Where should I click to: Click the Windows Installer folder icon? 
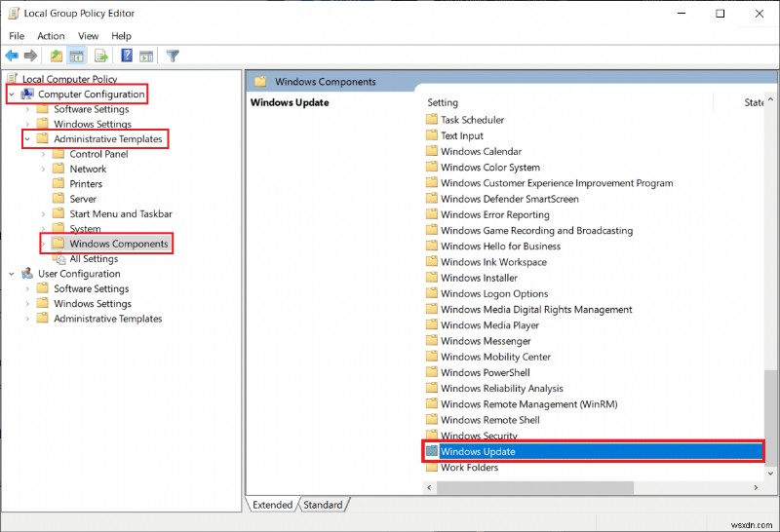click(x=432, y=278)
